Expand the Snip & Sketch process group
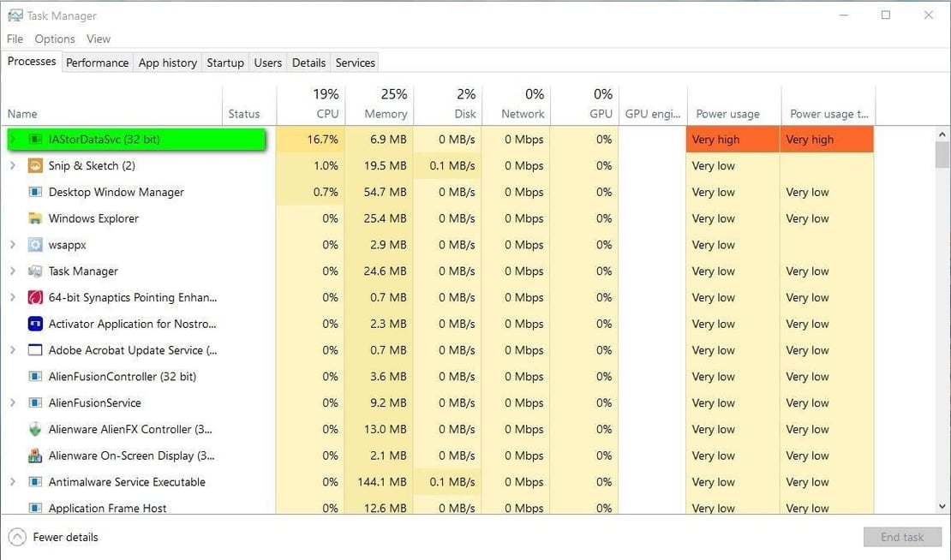Viewport: 951px width, 560px height. [12, 165]
